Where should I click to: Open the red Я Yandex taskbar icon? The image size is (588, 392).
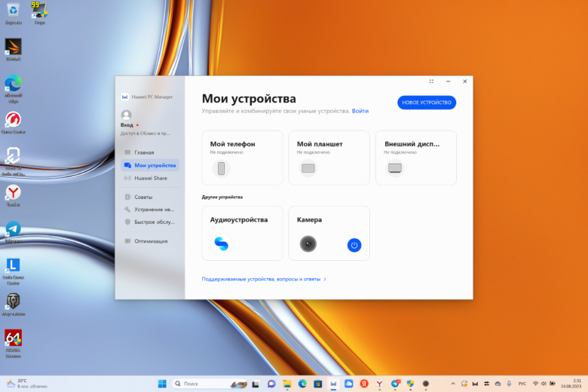point(364,384)
